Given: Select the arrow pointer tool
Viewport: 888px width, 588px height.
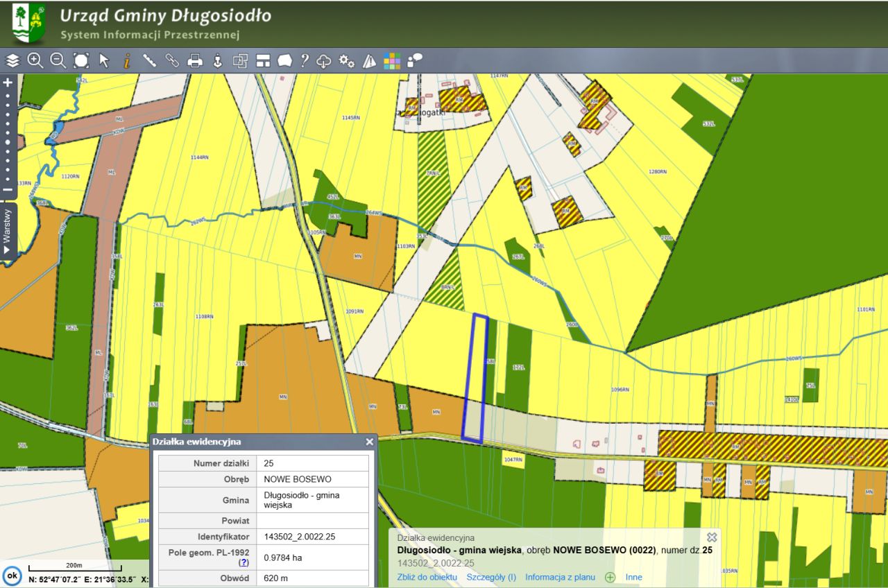Looking at the screenshot, I should (x=104, y=61).
